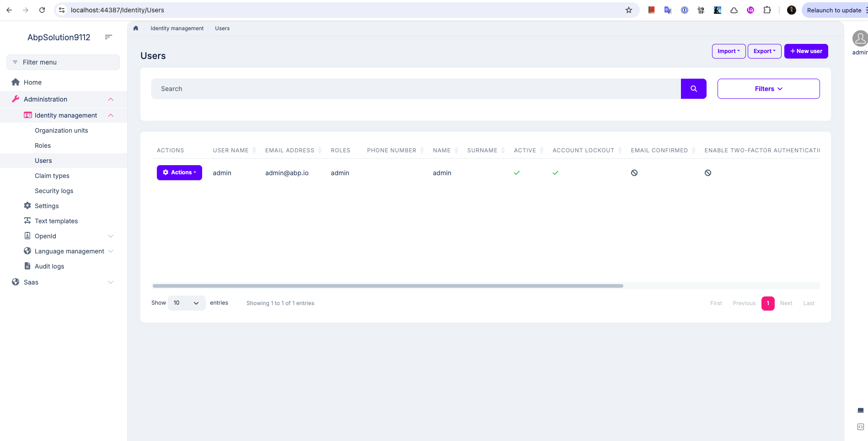Click the Two-Factor disabled status icon
The height and width of the screenshot is (441, 868).
(708, 173)
